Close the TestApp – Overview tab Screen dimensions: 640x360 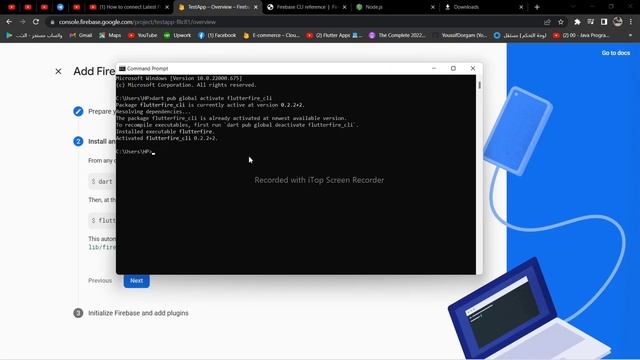256,7
